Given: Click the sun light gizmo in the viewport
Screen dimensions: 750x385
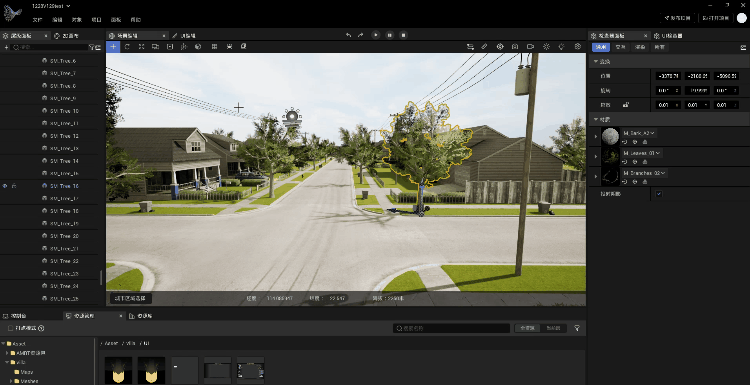Looking at the screenshot, I should [292, 117].
